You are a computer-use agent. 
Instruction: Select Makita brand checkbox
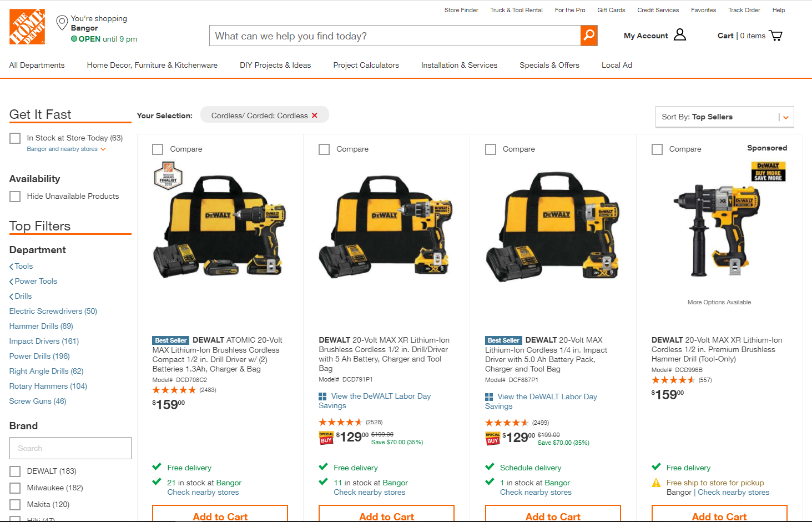pos(15,505)
